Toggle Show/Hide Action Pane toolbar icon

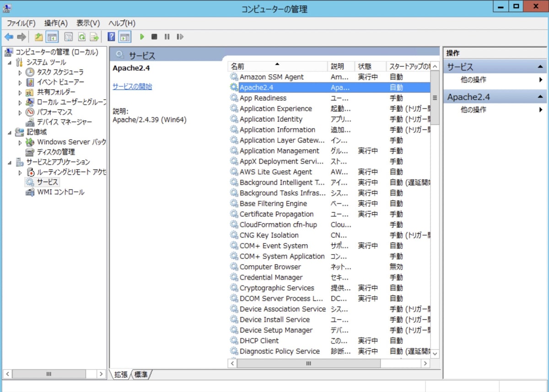click(124, 37)
